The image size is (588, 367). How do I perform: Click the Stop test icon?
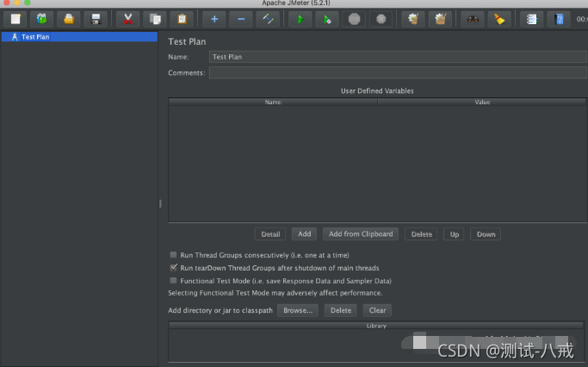tap(354, 19)
